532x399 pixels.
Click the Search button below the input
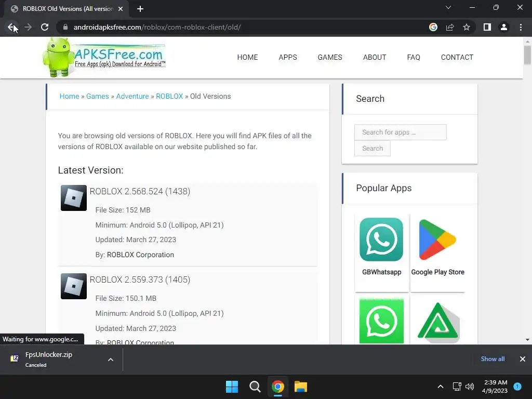coord(372,148)
